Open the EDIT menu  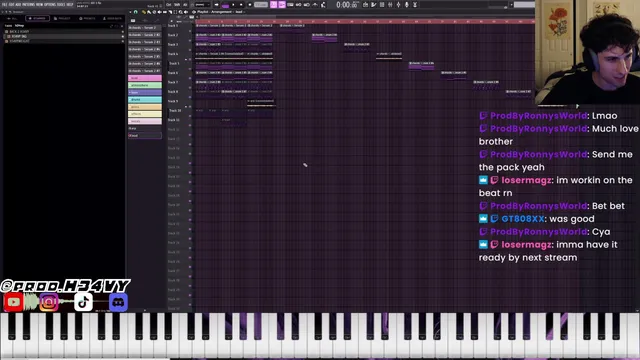coord(11,4)
